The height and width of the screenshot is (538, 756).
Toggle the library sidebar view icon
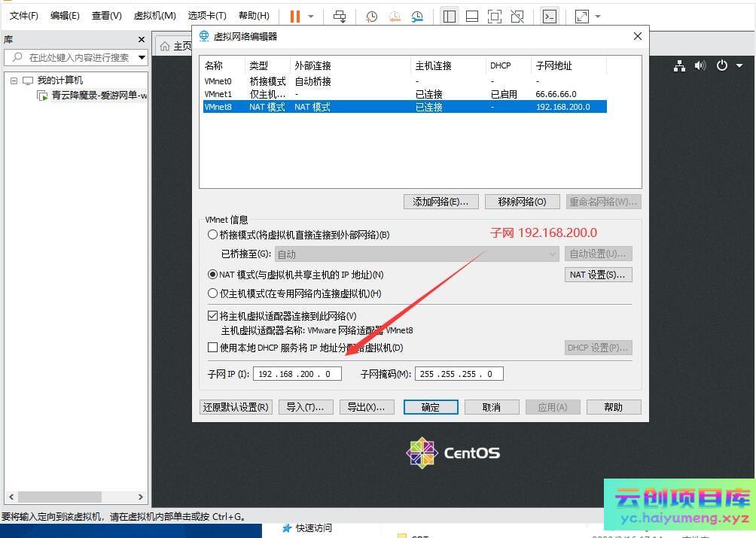click(x=450, y=16)
